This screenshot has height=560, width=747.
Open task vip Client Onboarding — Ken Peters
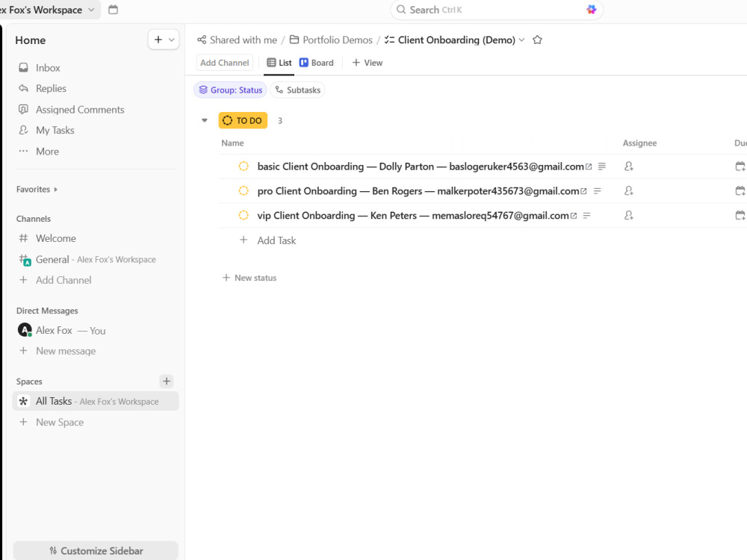pos(413,215)
